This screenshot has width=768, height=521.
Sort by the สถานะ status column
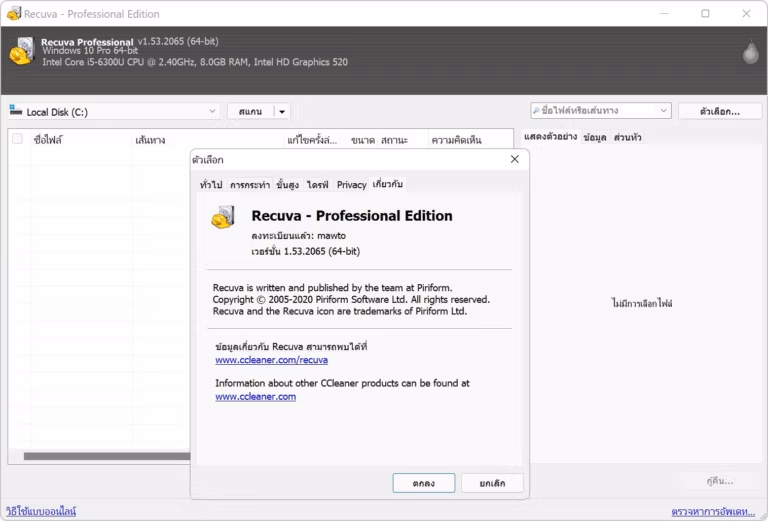403,140
